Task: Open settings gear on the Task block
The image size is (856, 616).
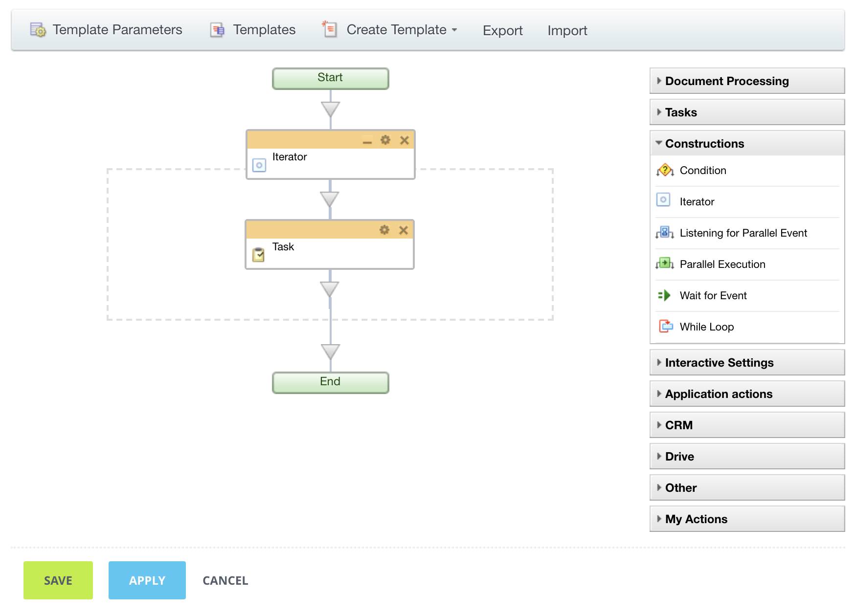Action: click(x=386, y=230)
